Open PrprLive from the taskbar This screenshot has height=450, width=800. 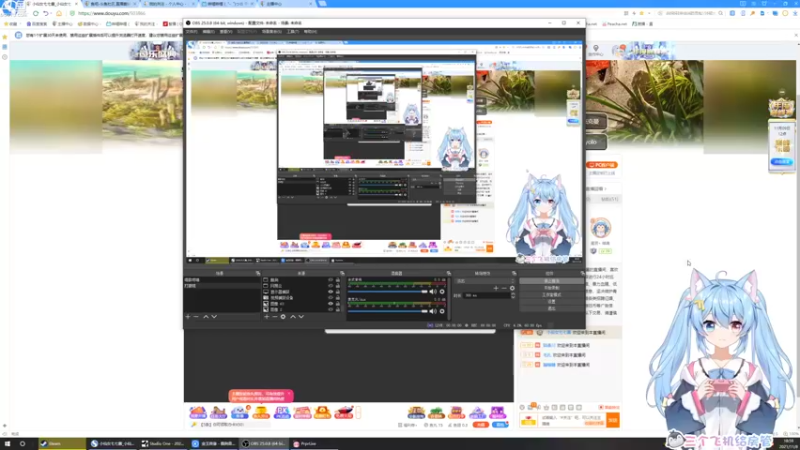(x=315, y=444)
